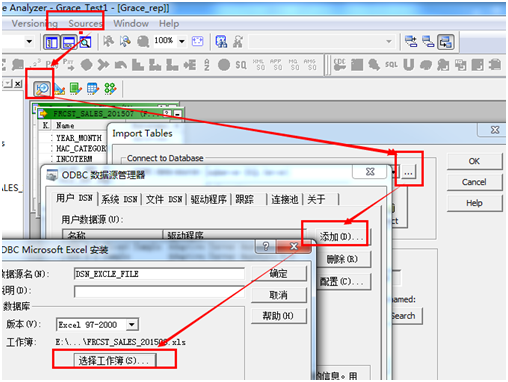Click the second link layout icon
508x382 pixels.
(428, 42)
